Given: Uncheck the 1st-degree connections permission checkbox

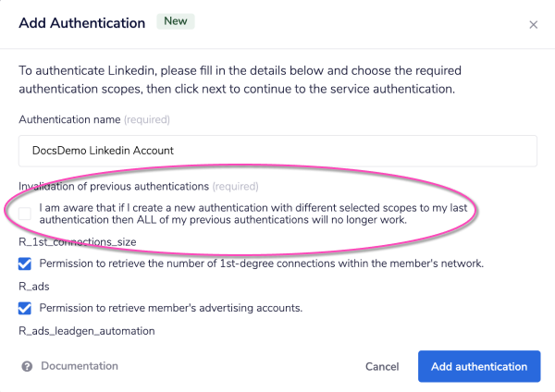Looking at the screenshot, I should point(25,263).
